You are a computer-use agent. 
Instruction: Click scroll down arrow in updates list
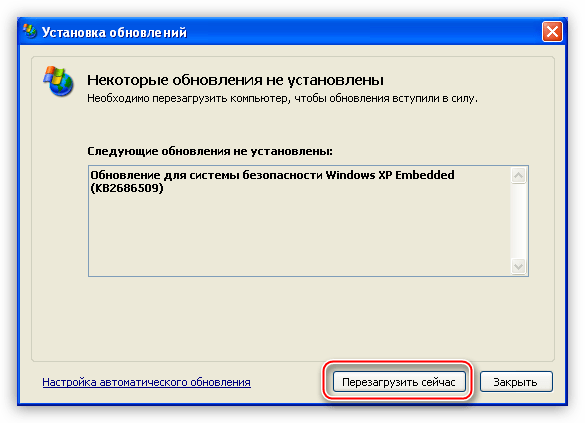coord(518,266)
